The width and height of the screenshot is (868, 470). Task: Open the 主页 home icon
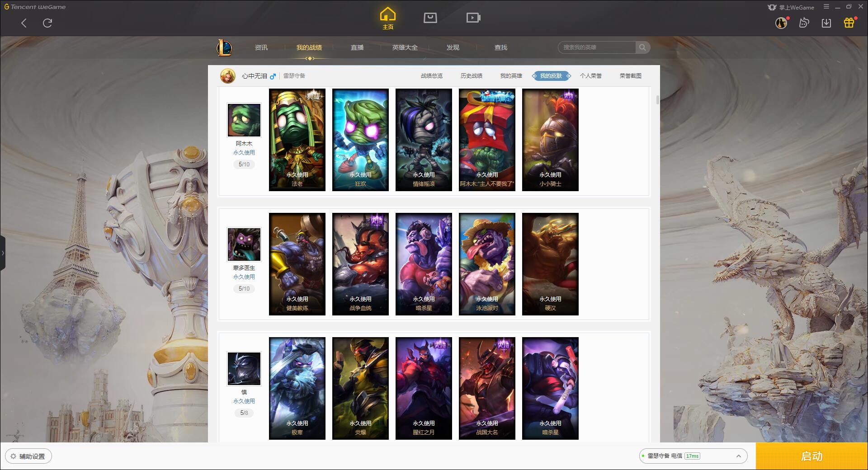pyautogui.click(x=387, y=19)
